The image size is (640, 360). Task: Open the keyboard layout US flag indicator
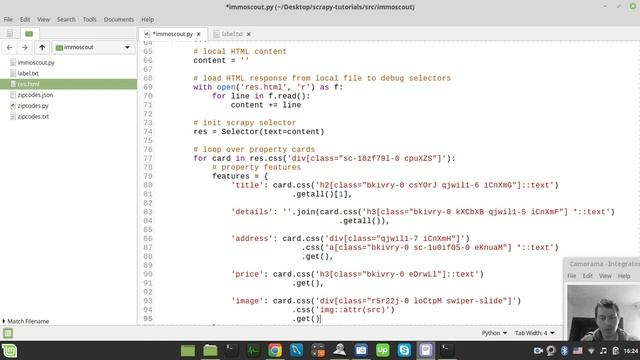click(578, 351)
